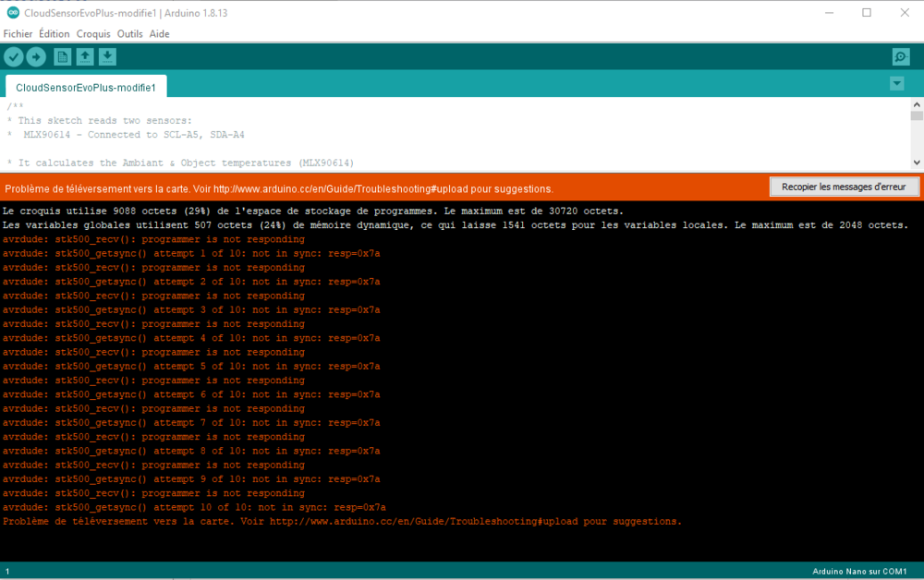The image size is (924, 580).
Task: Click the editor scrollbar up arrow
Action: point(917,104)
